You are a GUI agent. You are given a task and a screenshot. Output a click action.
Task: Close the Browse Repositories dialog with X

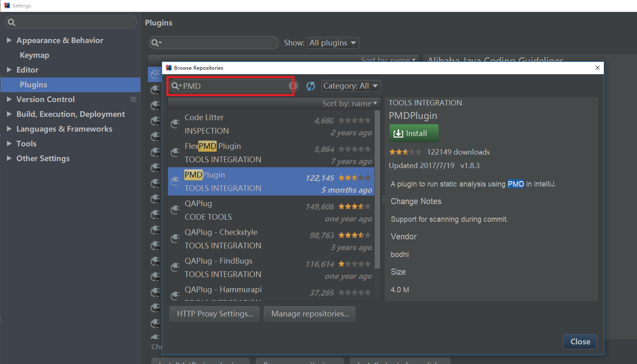coord(598,68)
